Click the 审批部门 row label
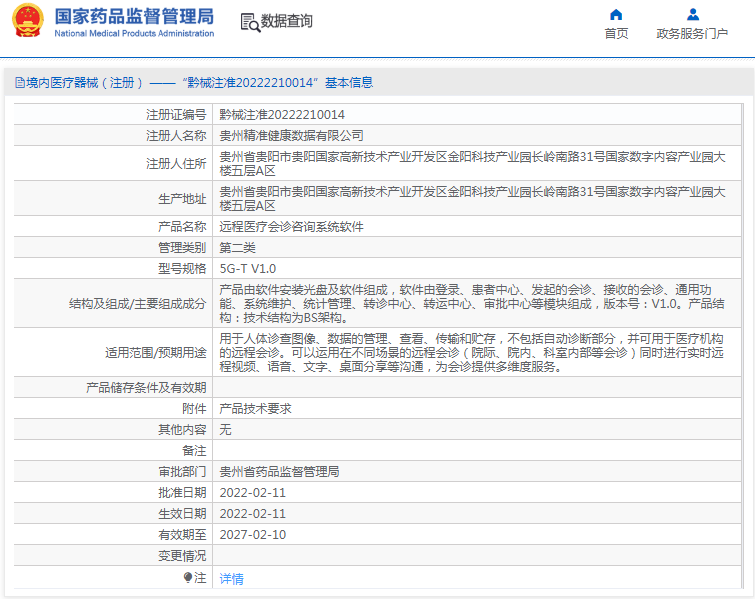The image size is (755, 599). tap(182, 471)
